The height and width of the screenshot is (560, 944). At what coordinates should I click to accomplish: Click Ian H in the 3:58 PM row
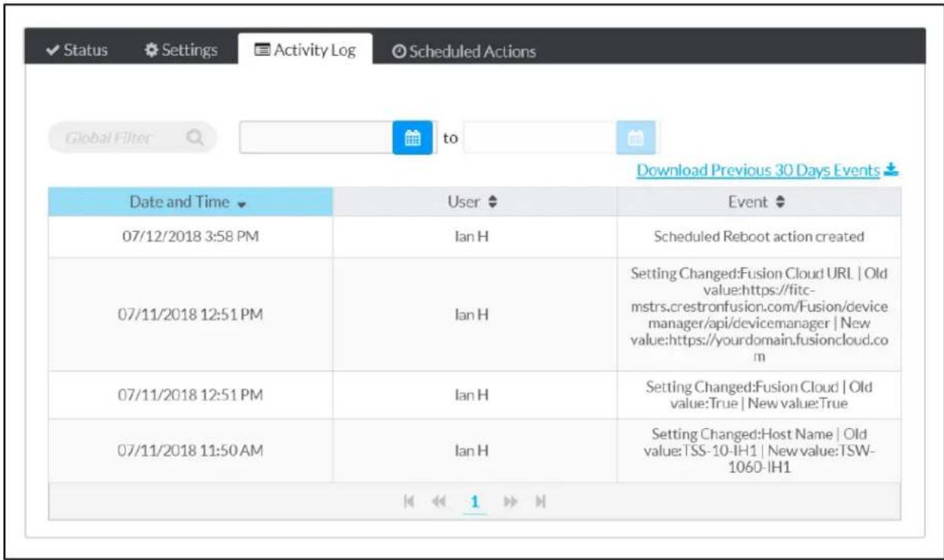(x=475, y=236)
